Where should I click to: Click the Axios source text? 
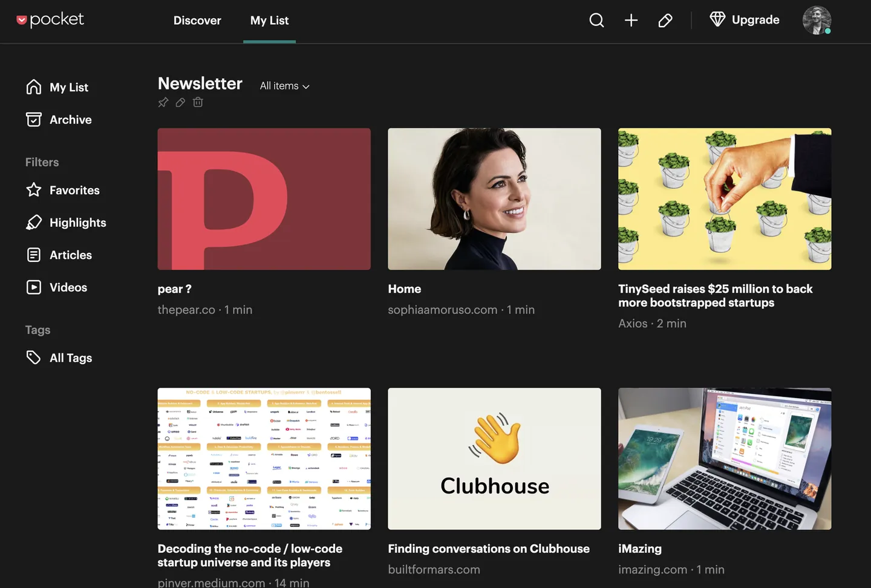(633, 324)
